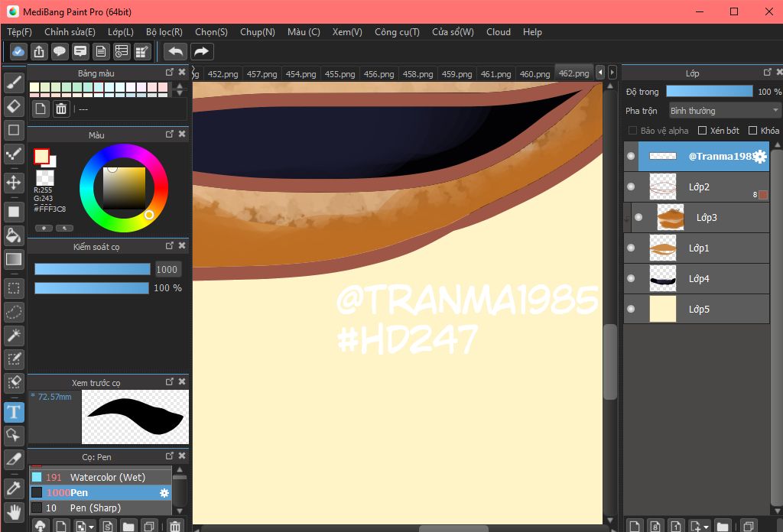Hide the Lớp3 layer
Viewport: 783px width, 532px height.
(x=638, y=217)
